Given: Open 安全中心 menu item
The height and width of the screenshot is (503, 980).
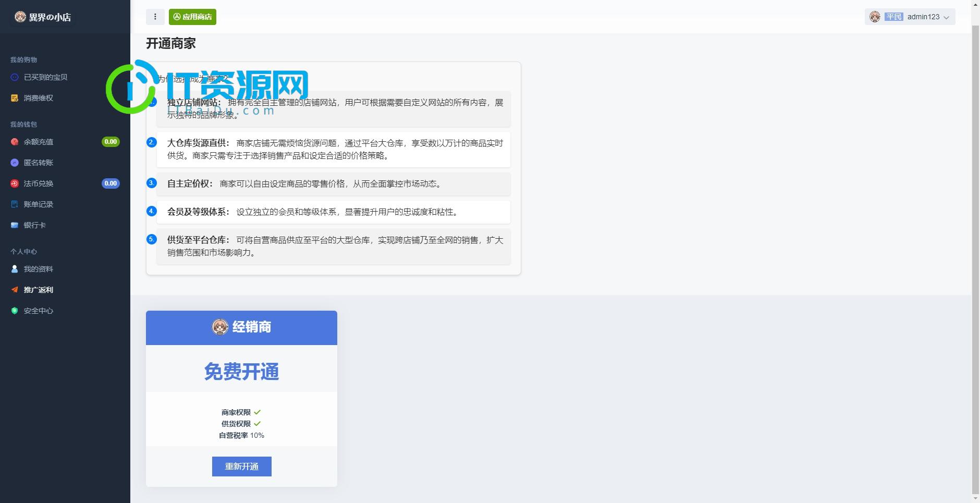Looking at the screenshot, I should pos(39,311).
